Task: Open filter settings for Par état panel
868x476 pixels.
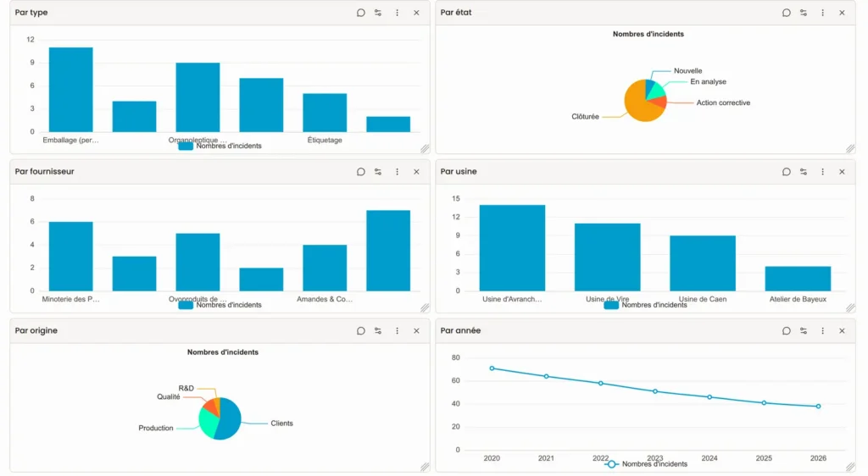Action: tap(804, 13)
